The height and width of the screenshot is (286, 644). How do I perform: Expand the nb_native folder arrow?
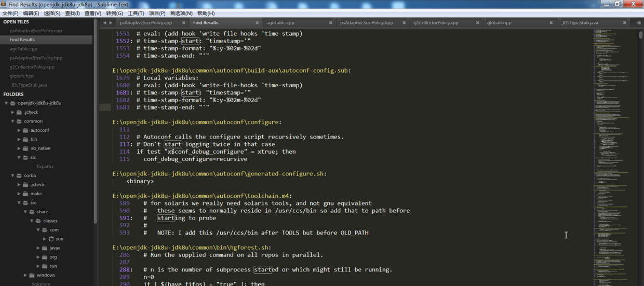[x=19, y=148]
